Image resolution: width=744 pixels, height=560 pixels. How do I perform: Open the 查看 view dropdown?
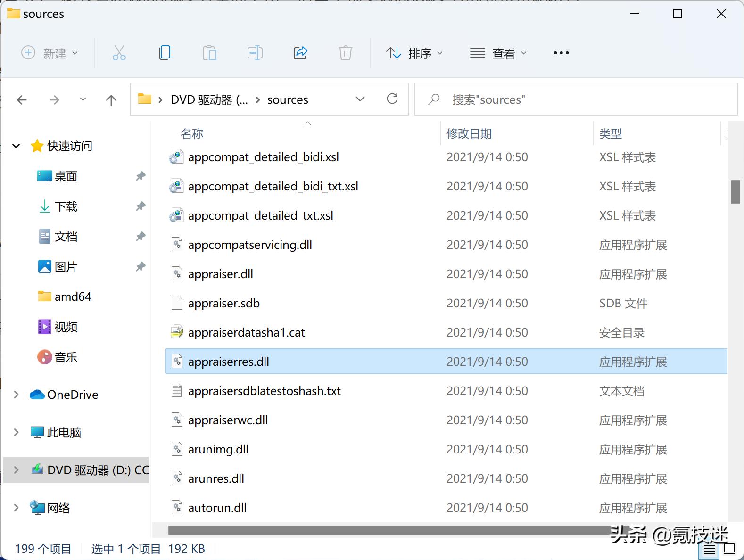[x=498, y=53]
